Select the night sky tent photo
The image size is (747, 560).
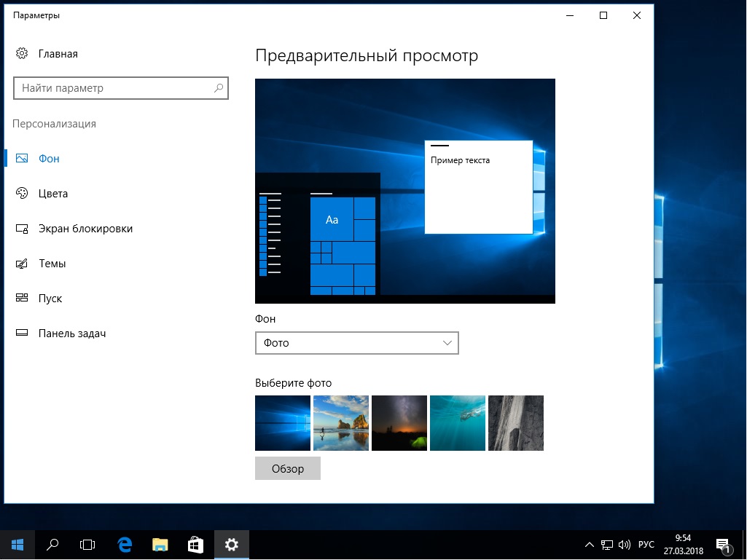[399, 423]
